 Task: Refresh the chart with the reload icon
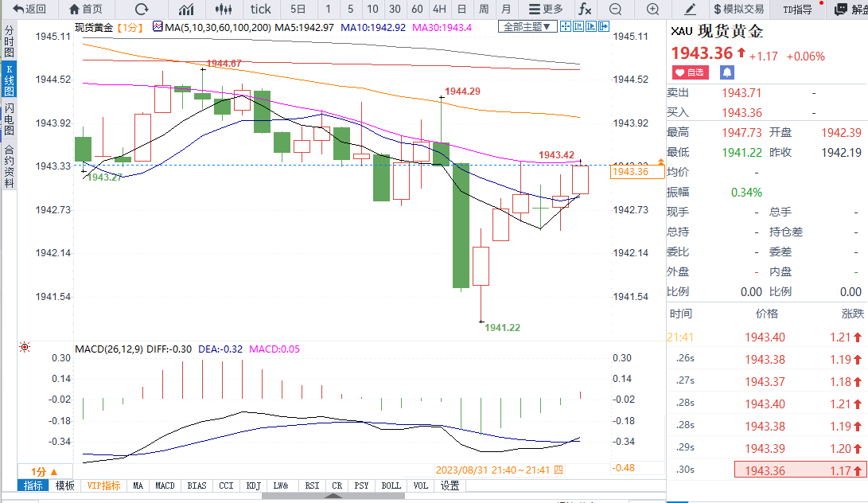142,9
